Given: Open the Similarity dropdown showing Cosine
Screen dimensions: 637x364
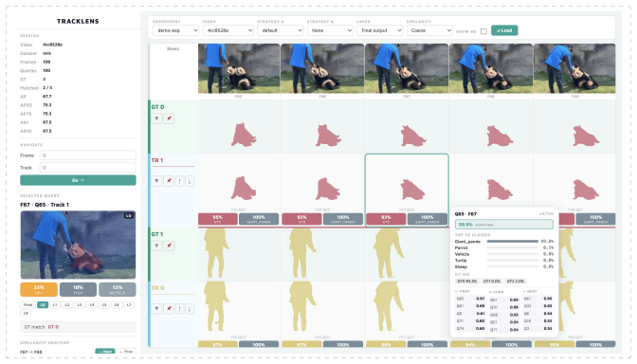Looking at the screenshot, I should coord(429,30).
